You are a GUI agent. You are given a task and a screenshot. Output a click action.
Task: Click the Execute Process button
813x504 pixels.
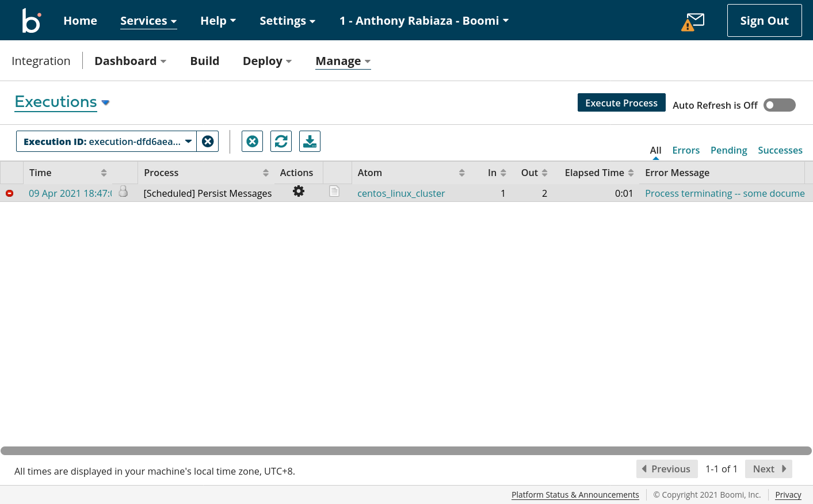tap(621, 103)
